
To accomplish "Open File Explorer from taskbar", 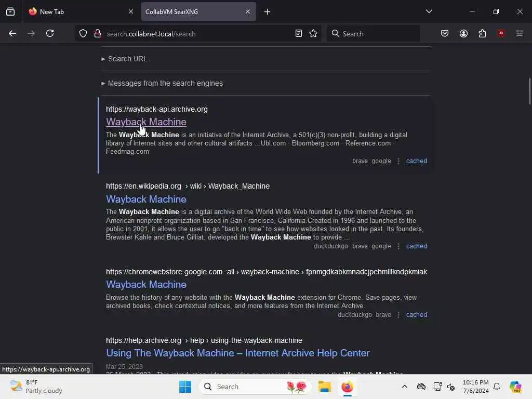I will click(x=324, y=387).
